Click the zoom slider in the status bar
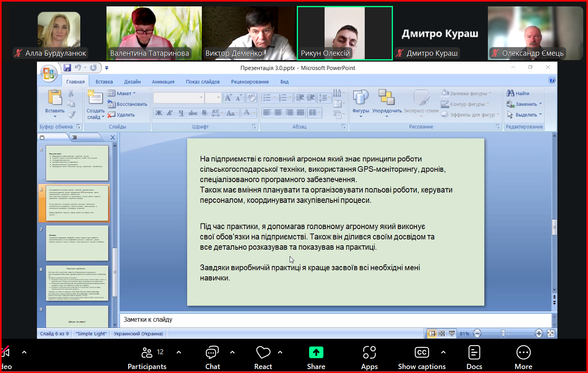The height and width of the screenshot is (373, 588). (x=503, y=334)
